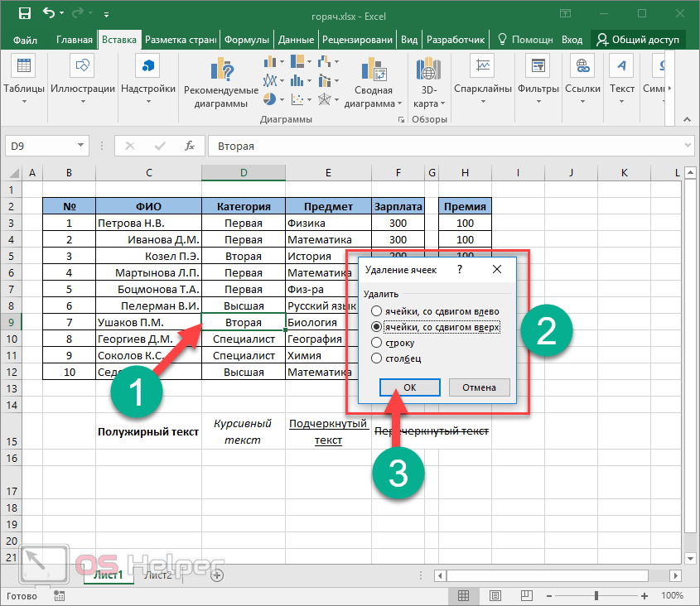Click the Undo arrow icon
Screen dimensions: 700x606
point(48,14)
